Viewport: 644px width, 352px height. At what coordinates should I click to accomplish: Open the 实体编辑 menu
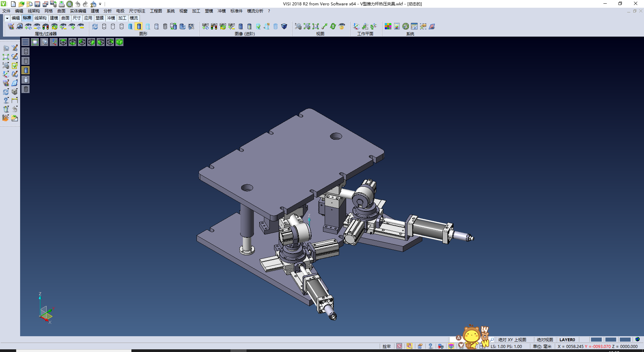pos(78,11)
